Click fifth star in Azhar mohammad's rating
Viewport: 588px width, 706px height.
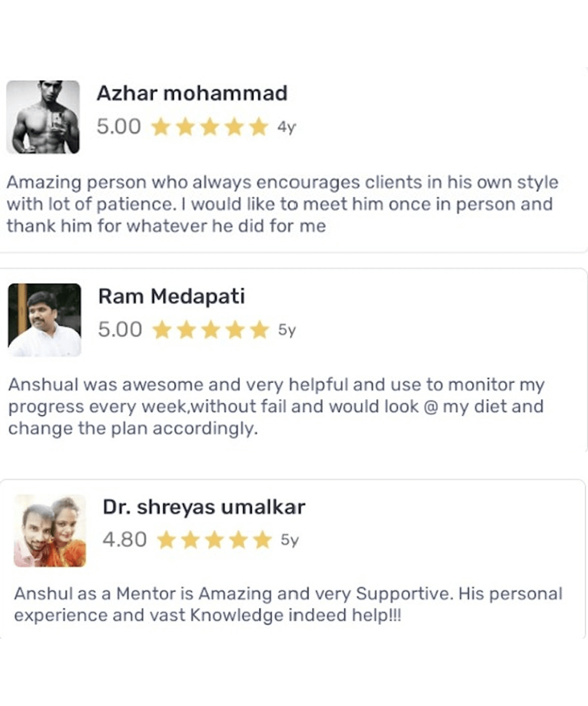[259, 127]
